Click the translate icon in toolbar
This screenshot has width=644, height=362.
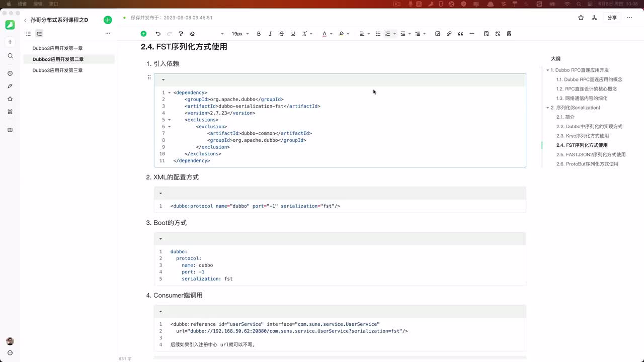tap(498, 34)
